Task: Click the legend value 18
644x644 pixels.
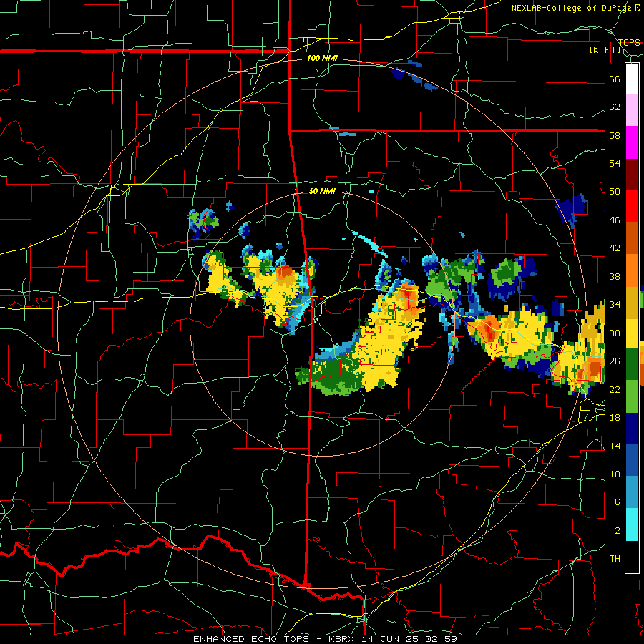Action: pos(615,417)
